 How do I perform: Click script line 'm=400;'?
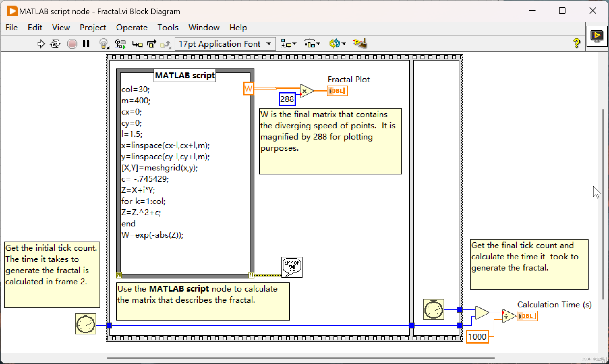click(136, 101)
